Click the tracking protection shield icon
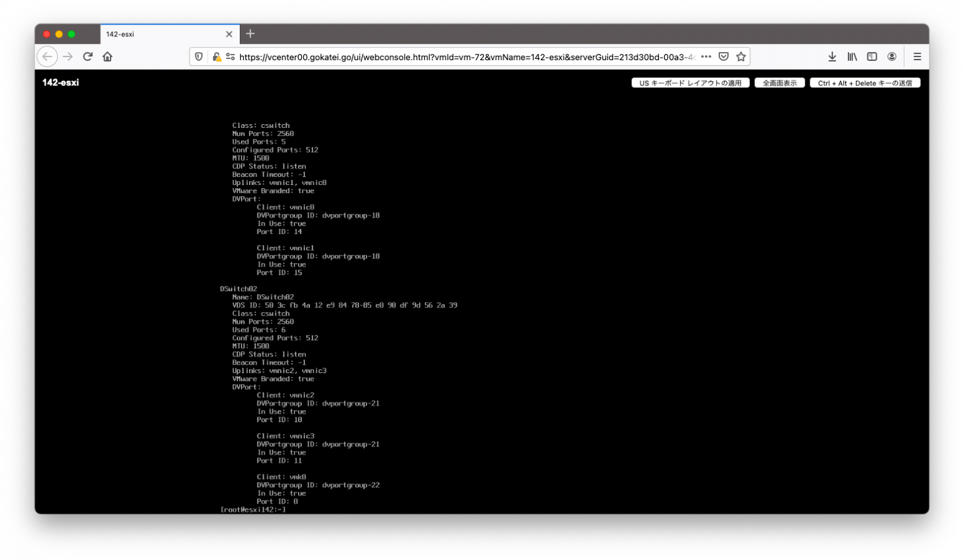Viewport: 964px width, 560px height. pos(198,56)
